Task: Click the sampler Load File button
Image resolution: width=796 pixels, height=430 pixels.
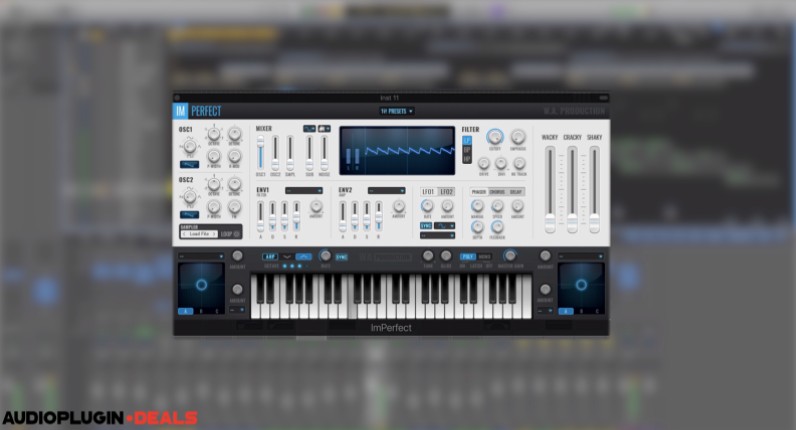Action: (x=199, y=234)
